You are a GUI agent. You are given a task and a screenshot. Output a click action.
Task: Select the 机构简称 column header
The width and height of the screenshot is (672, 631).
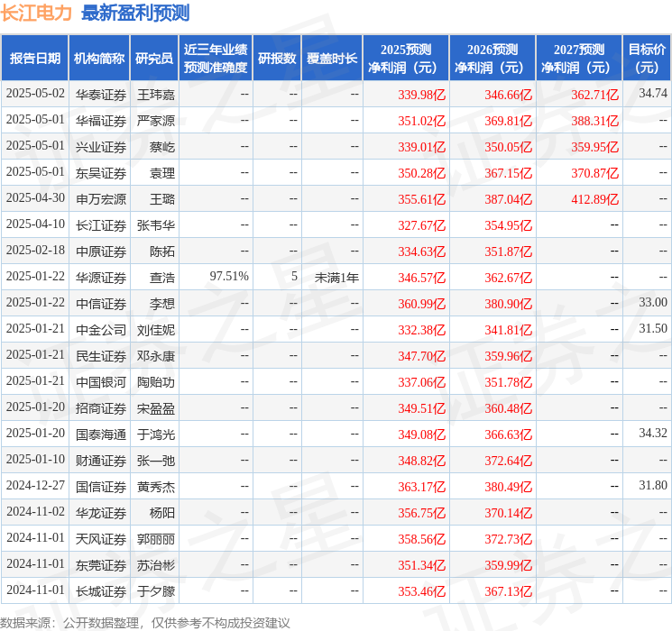(99, 59)
